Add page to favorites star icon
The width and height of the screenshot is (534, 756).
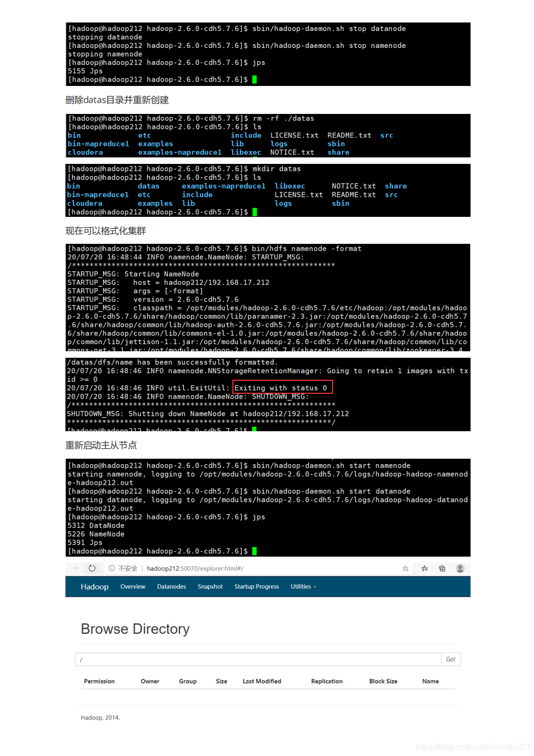pyautogui.click(x=405, y=568)
